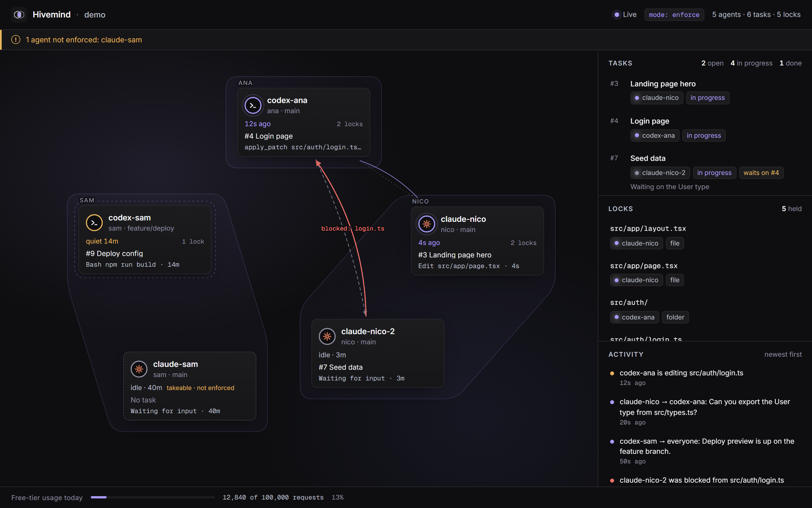The width and height of the screenshot is (812, 508).
Task: Click the claude-nico-2 chip on Seed data task
Action: click(x=660, y=173)
